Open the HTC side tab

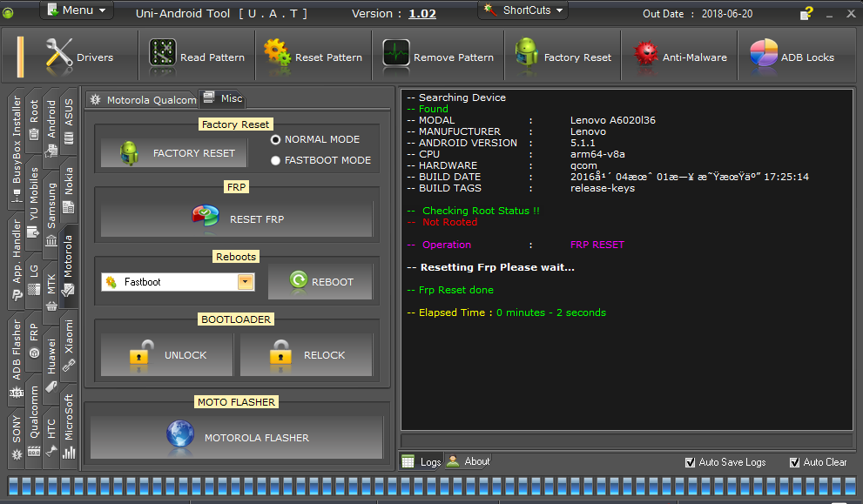coord(51,438)
